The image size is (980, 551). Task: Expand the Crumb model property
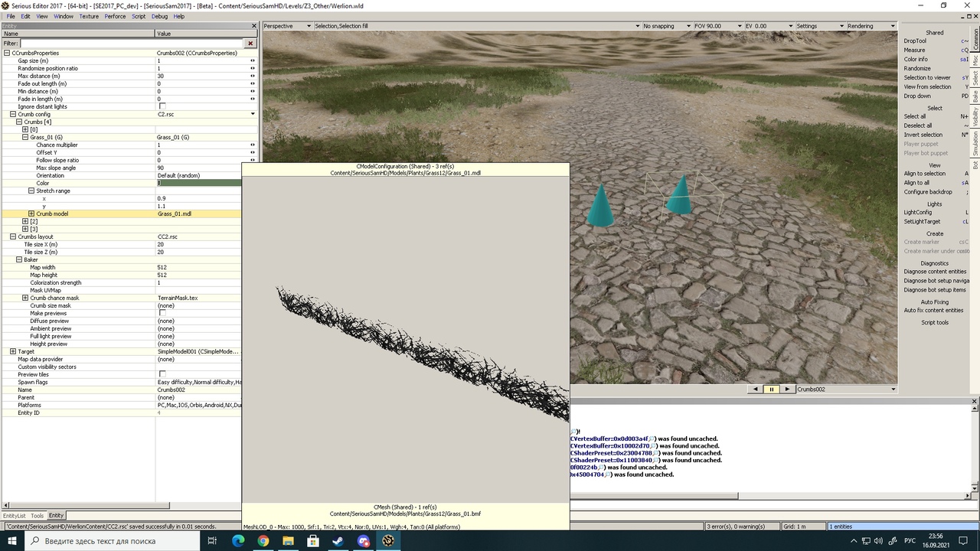pyautogui.click(x=31, y=214)
